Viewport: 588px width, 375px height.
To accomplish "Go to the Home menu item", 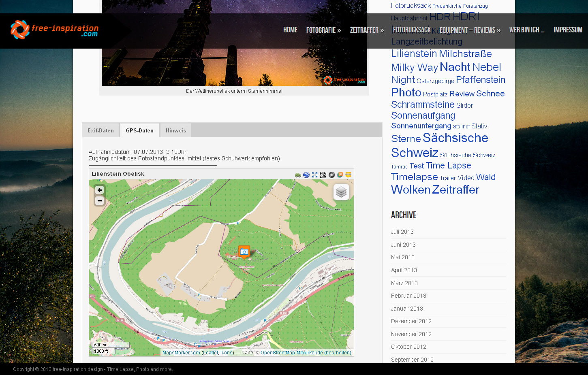I will point(290,30).
